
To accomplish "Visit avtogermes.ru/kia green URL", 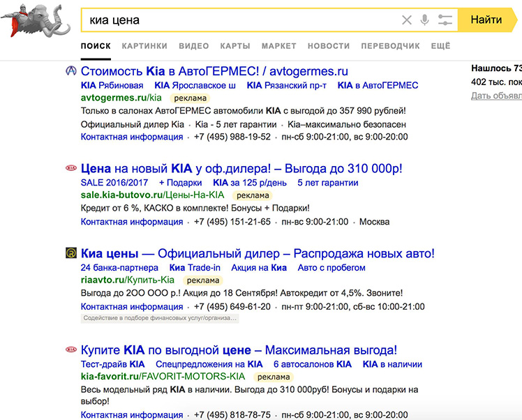I will (121, 98).
